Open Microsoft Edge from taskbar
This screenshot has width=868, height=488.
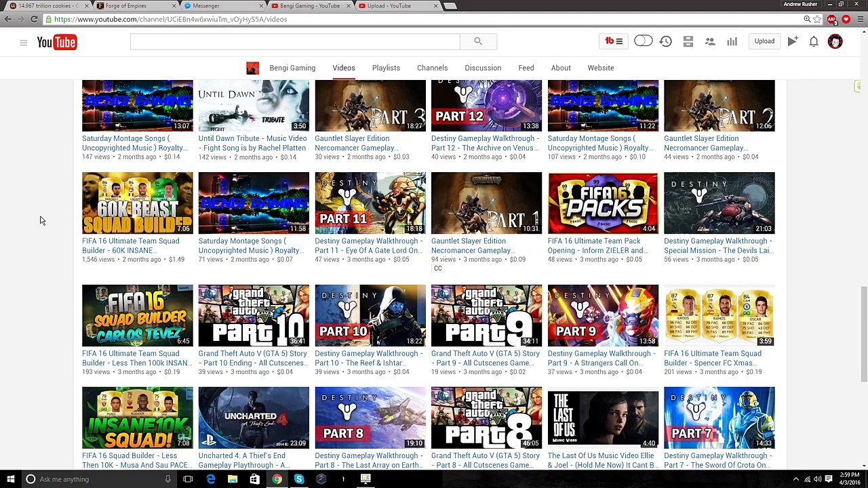click(211, 479)
